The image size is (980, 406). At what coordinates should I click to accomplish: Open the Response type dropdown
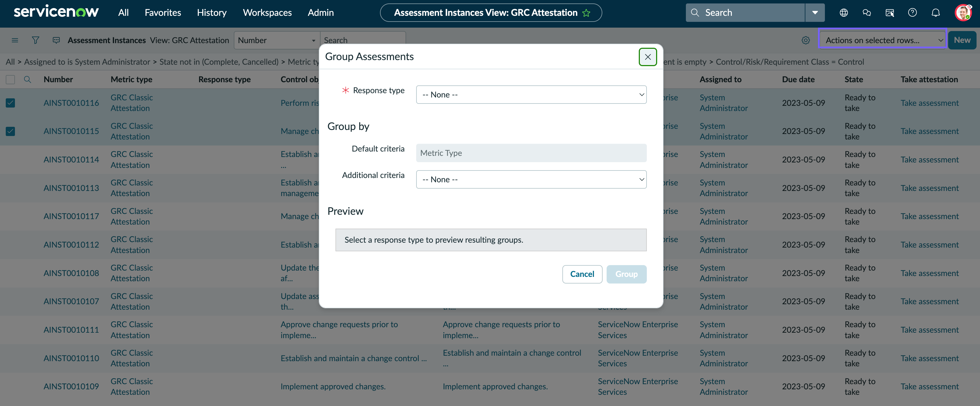[531, 94]
